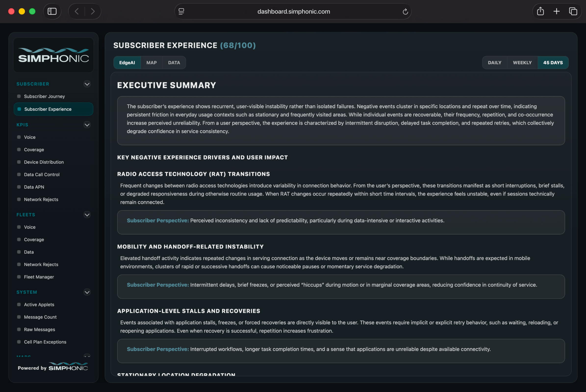The width and height of the screenshot is (586, 392).
Task: Select the WEEKLY time range button
Action: (522, 63)
